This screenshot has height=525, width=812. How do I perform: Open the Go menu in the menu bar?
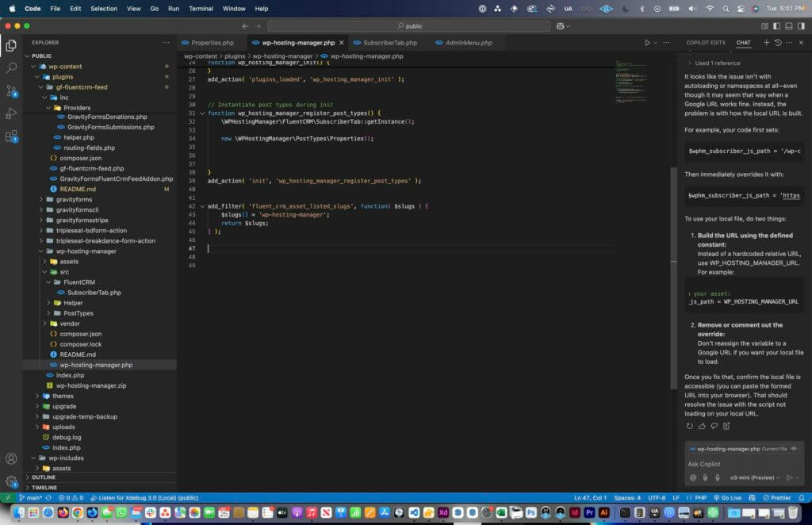(x=155, y=9)
